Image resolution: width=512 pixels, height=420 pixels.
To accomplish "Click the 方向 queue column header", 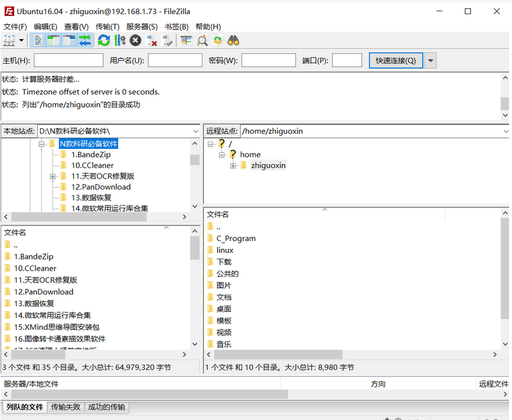I will click(378, 384).
